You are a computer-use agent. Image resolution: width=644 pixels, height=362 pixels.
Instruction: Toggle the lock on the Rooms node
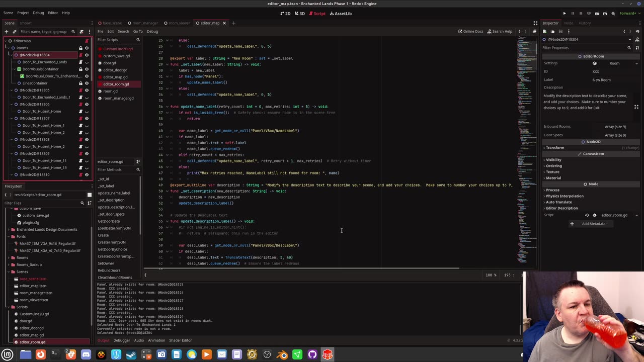[80, 48]
